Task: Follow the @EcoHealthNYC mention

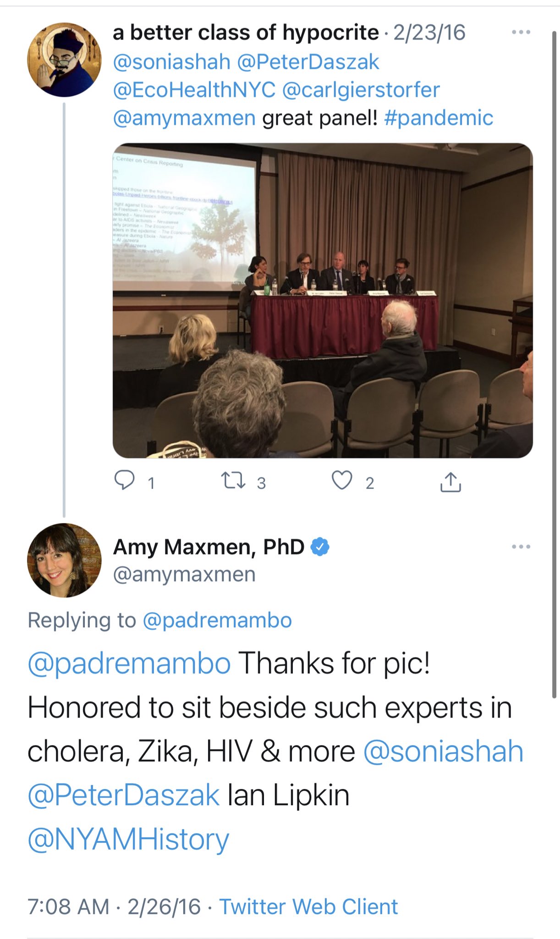Action: tap(194, 90)
